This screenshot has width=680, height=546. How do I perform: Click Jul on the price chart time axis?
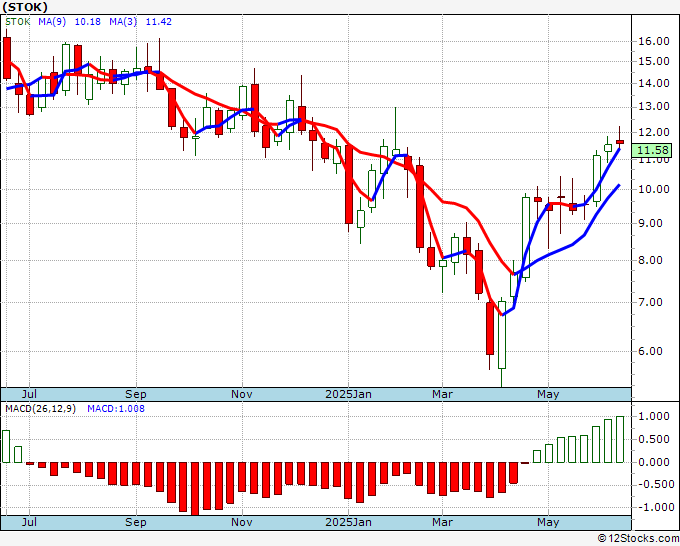pos(29,394)
